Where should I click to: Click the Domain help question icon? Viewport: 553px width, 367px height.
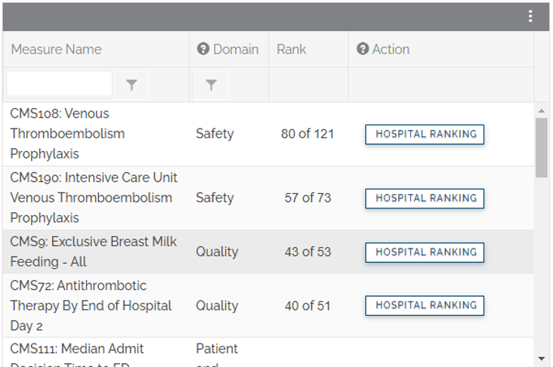click(203, 49)
